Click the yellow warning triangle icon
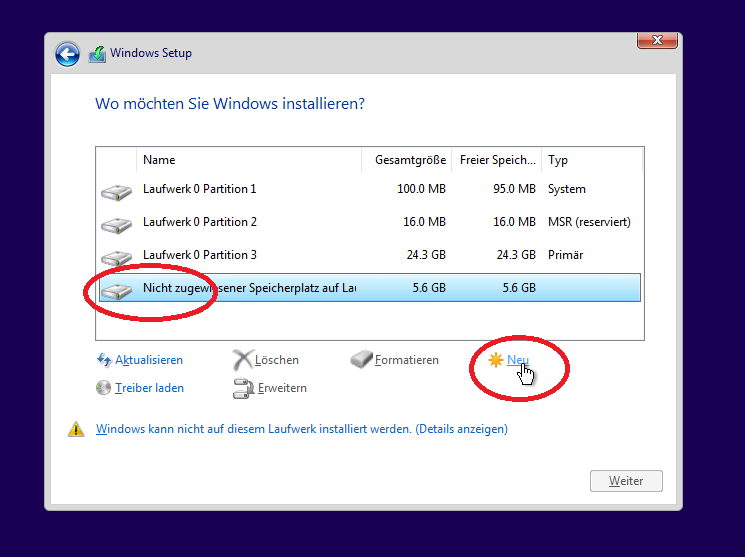Viewport: 745px width, 557px height. pyautogui.click(x=76, y=429)
